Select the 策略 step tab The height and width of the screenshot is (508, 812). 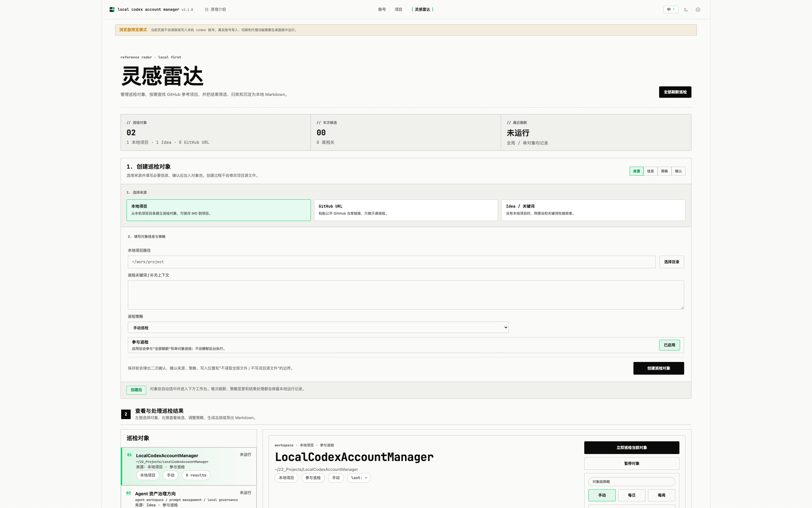tap(665, 171)
